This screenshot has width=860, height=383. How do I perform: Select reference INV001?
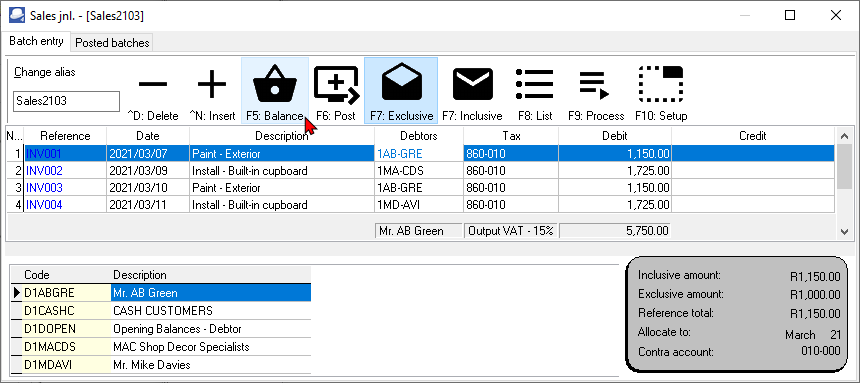65,154
